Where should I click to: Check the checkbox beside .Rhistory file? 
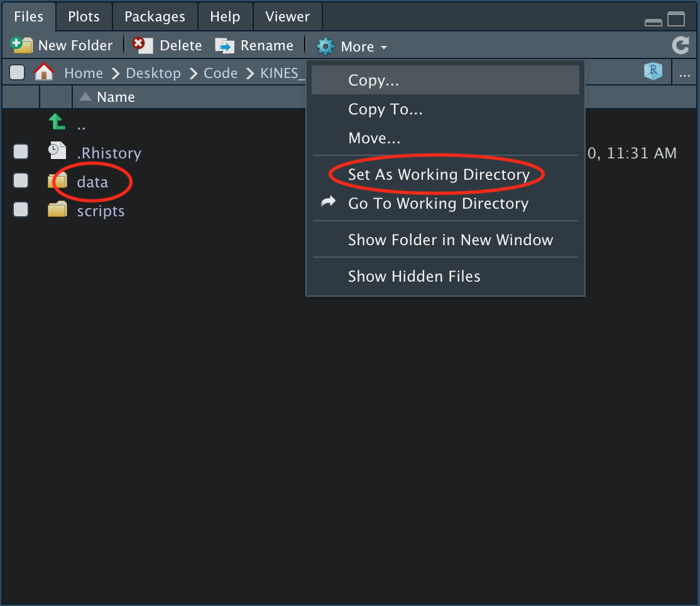tap(20, 151)
